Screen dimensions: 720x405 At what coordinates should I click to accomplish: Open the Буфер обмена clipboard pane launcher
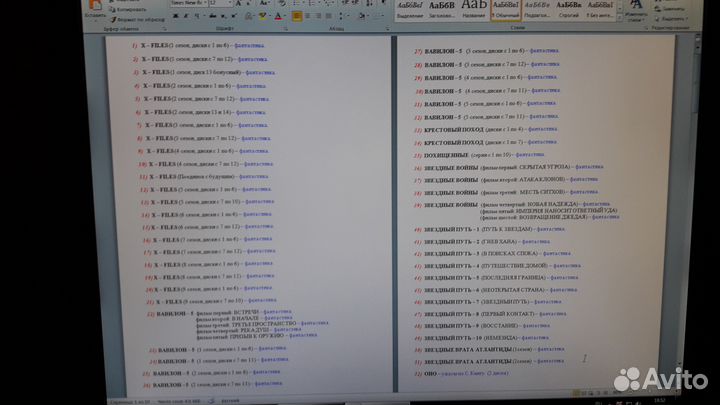[x=166, y=28]
